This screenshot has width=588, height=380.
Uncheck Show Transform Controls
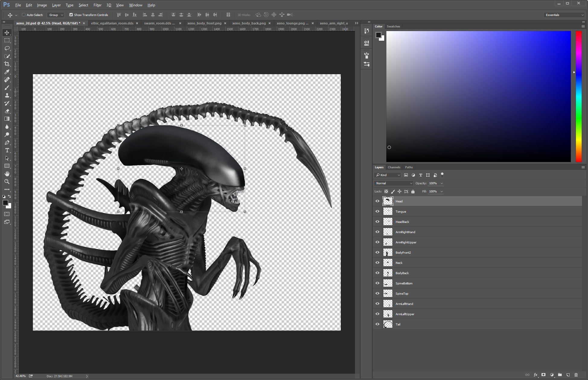[71, 15]
